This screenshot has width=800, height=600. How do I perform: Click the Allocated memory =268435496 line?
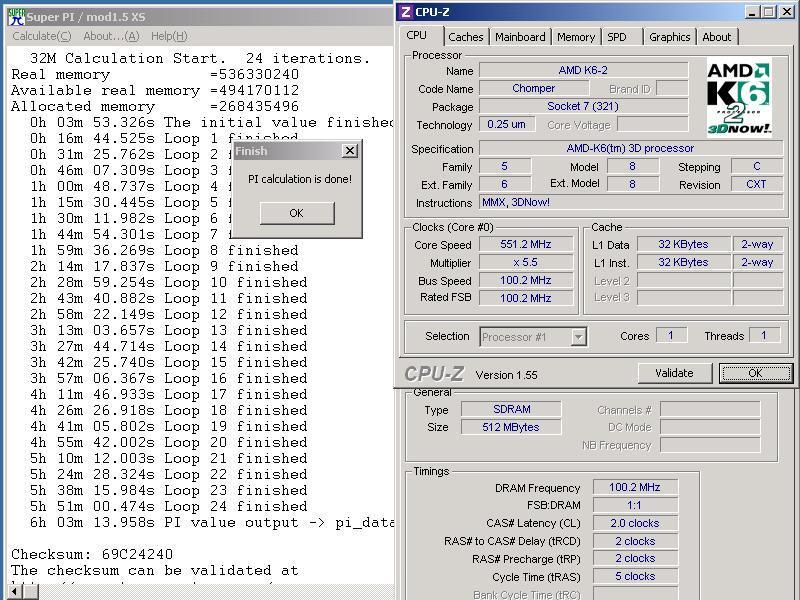pyautogui.click(x=155, y=107)
